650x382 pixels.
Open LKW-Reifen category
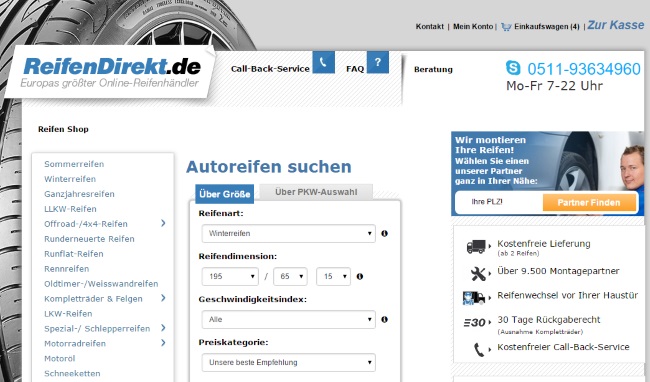68,314
